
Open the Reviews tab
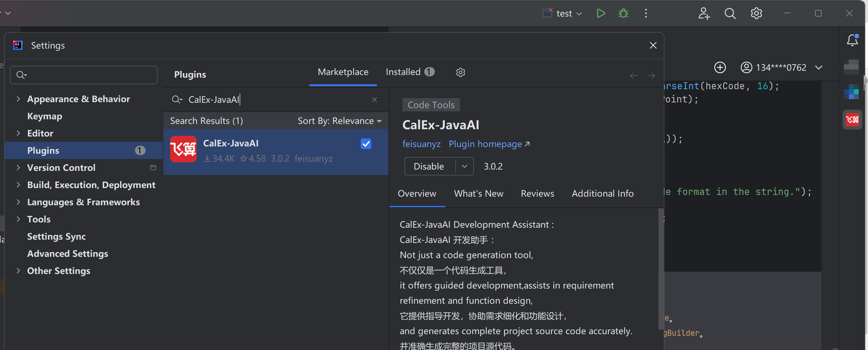point(537,194)
